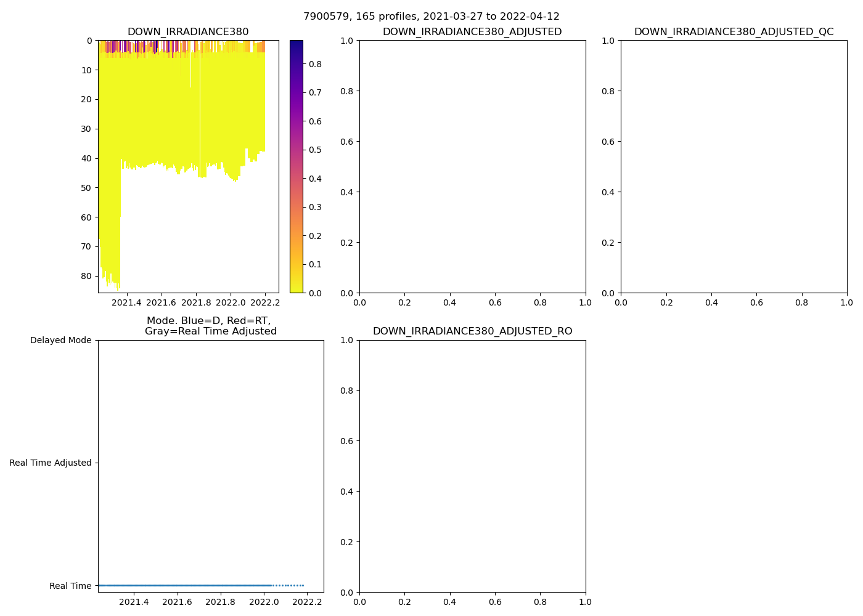Click the Mode legend title text
Image resolution: width=863 pixels, height=616 pixels.
tap(210, 326)
